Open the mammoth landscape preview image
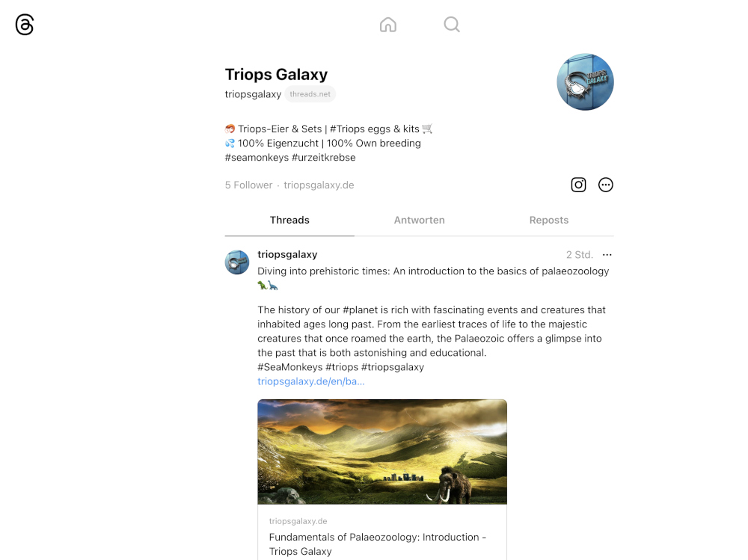The height and width of the screenshot is (560, 748). pyautogui.click(x=382, y=452)
